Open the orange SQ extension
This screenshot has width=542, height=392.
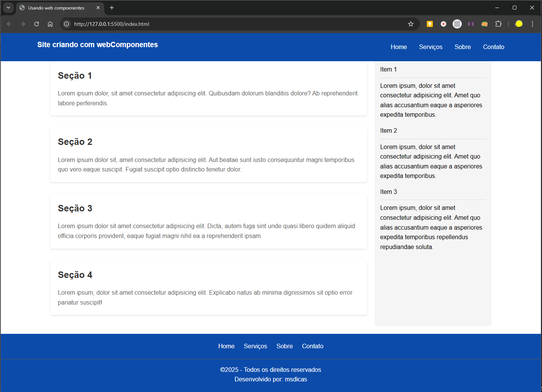(x=485, y=24)
